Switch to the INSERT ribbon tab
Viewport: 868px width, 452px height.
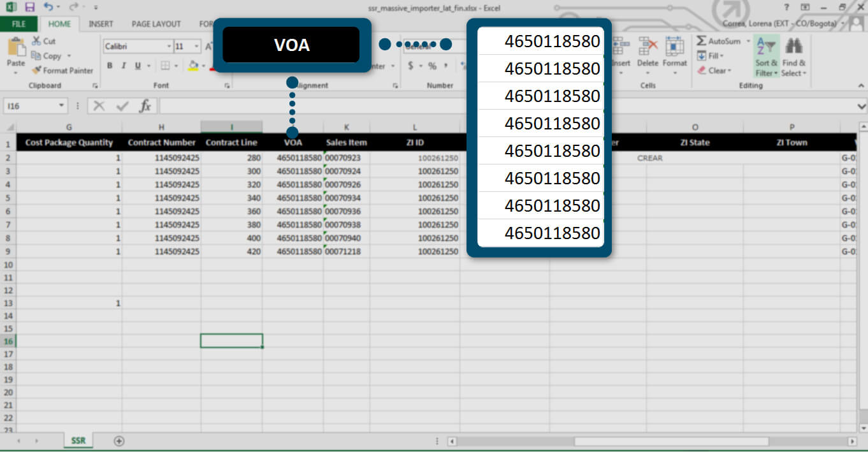(101, 24)
